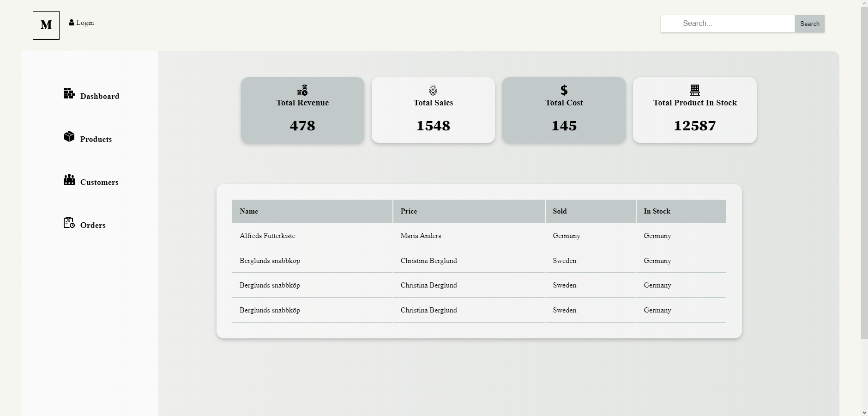The height and width of the screenshot is (416, 868).
Task: Go to the Products section
Action: pos(96,139)
